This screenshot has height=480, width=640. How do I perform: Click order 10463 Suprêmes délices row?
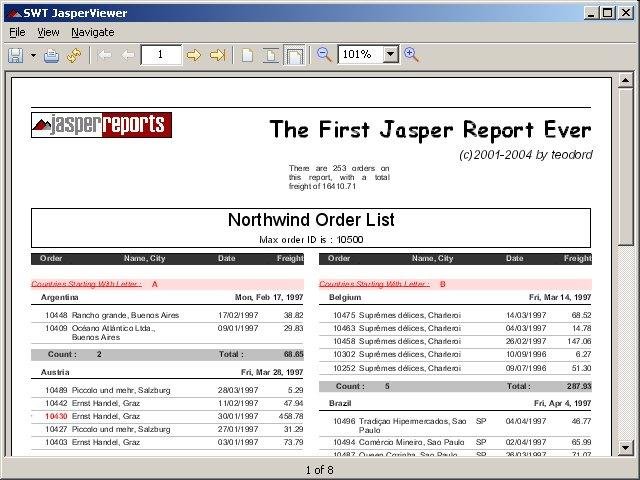455,328
